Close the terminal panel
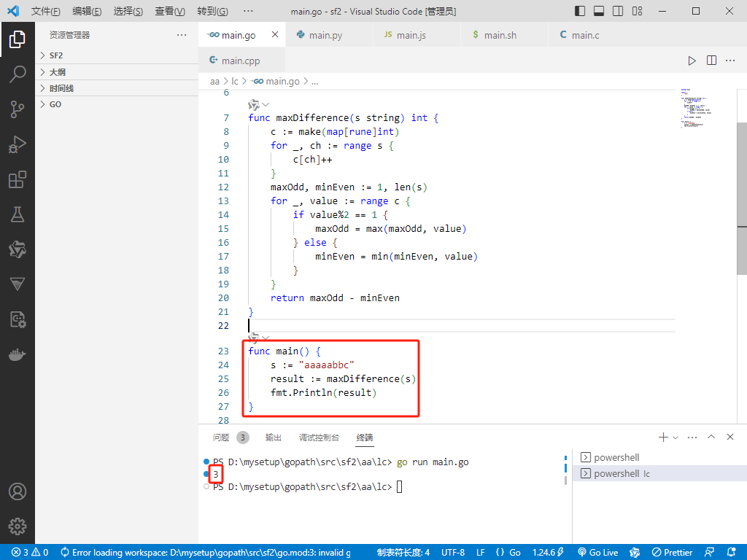The height and width of the screenshot is (560, 747). click(x=729, y=437)
